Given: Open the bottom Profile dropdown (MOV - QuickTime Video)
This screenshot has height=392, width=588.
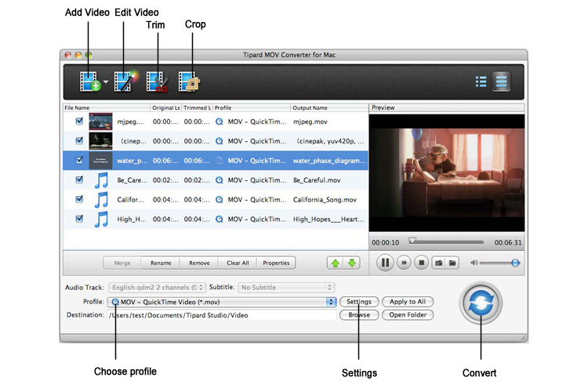Looking at the screenshot, I should point(222,302).
